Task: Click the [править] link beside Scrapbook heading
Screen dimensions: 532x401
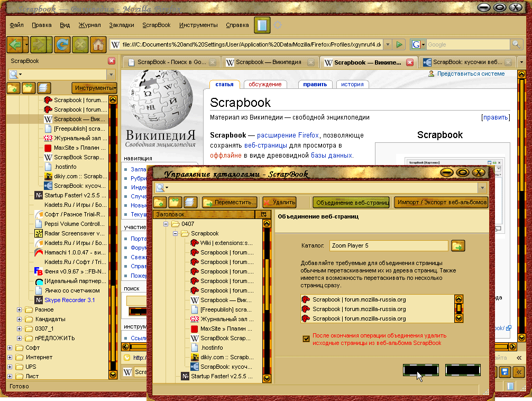Action: 496,117
